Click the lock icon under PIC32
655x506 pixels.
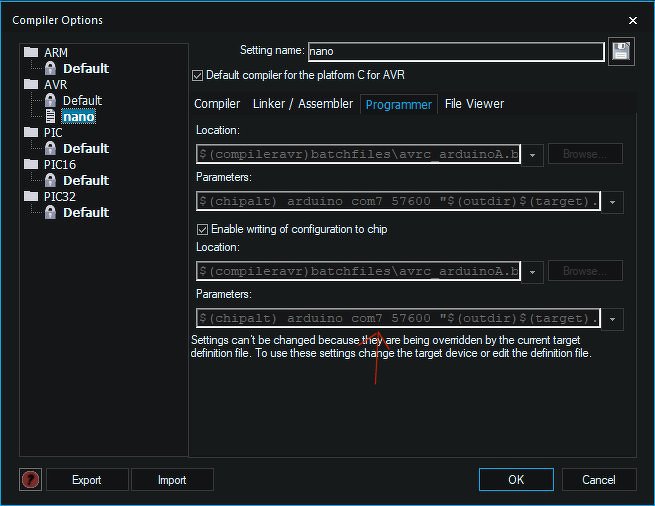(x=50, y=212)
